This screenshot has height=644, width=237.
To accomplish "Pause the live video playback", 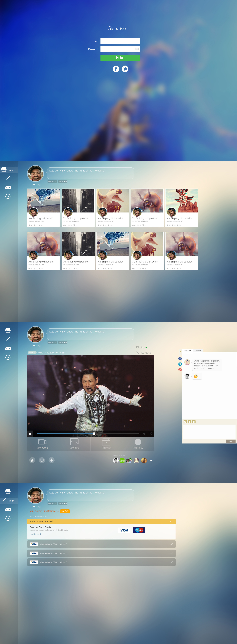I will click(30, 434).
